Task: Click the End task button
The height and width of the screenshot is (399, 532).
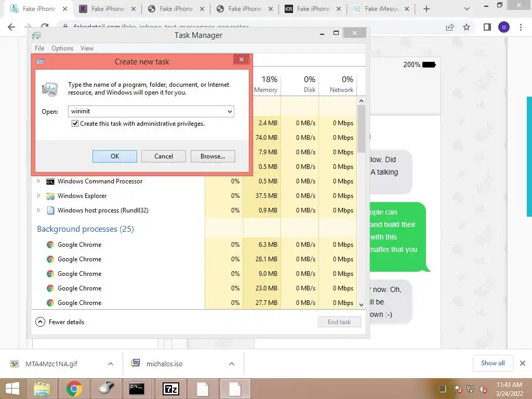Action: coord(339,322)
